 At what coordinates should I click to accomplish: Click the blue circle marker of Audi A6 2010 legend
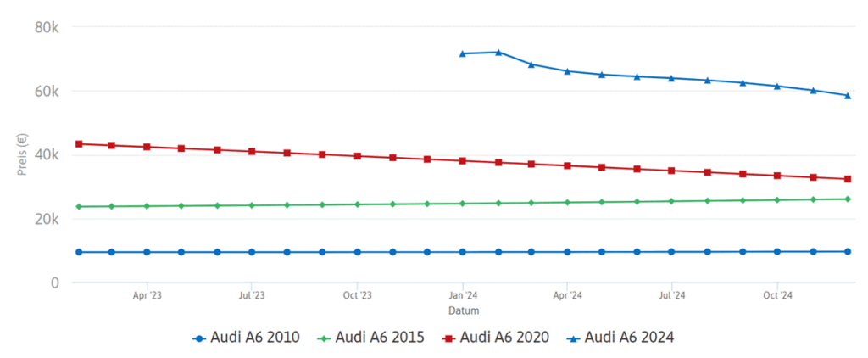tap(199, 338)
